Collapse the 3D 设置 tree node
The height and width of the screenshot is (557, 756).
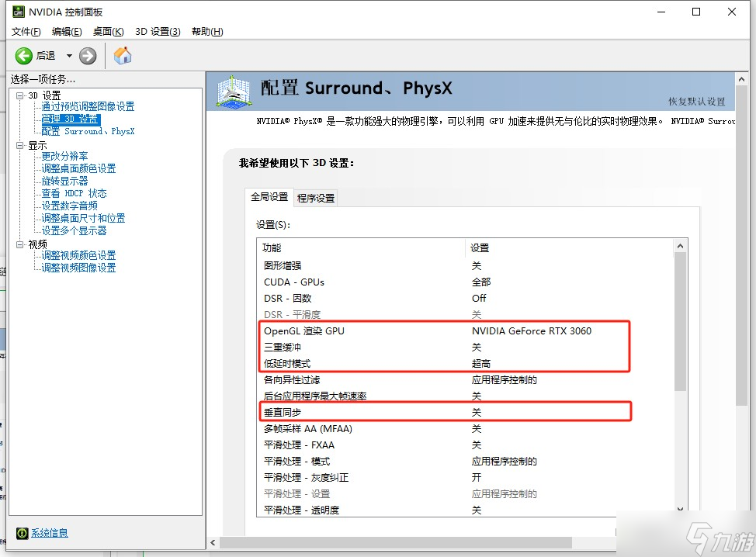click(x=19, y=95)
